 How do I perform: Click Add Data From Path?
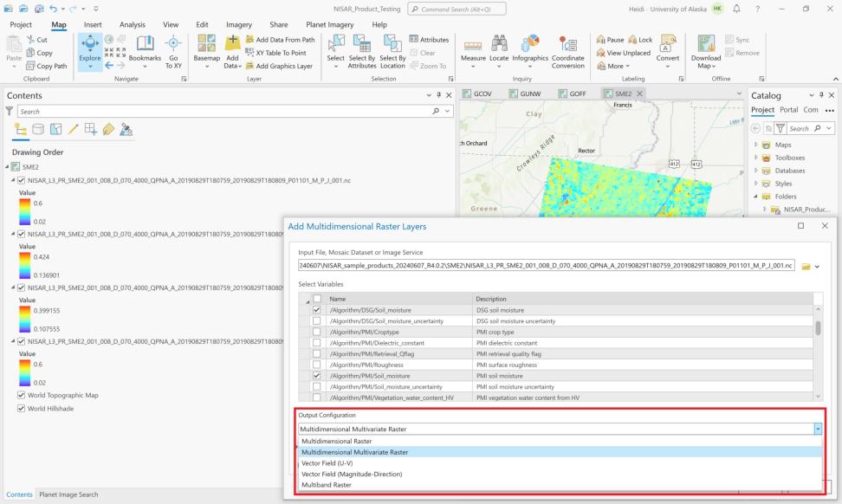pyautogui.click(x=281, y=40)
